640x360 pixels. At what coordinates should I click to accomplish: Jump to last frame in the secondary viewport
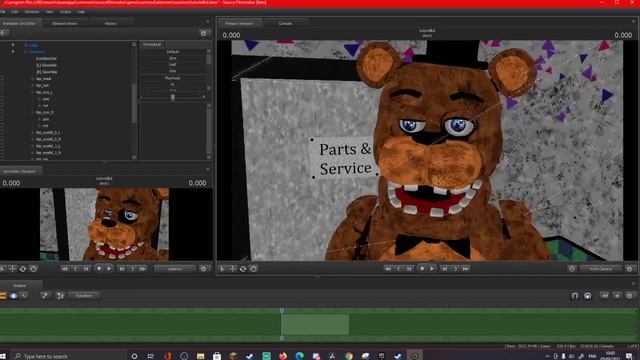point(142,269)
